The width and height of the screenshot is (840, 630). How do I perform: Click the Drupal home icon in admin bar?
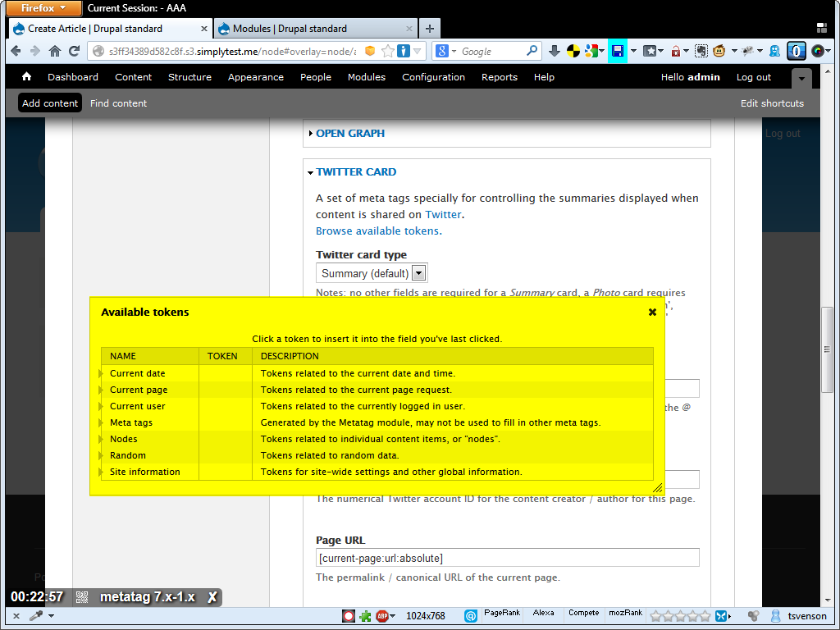coord(26,76)
